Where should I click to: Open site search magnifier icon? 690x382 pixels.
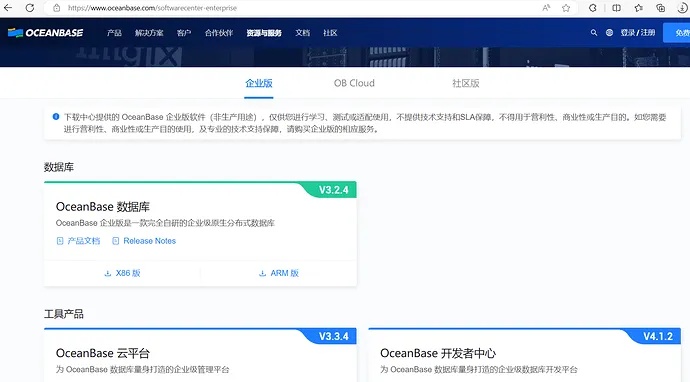click(x=594, y=33)
